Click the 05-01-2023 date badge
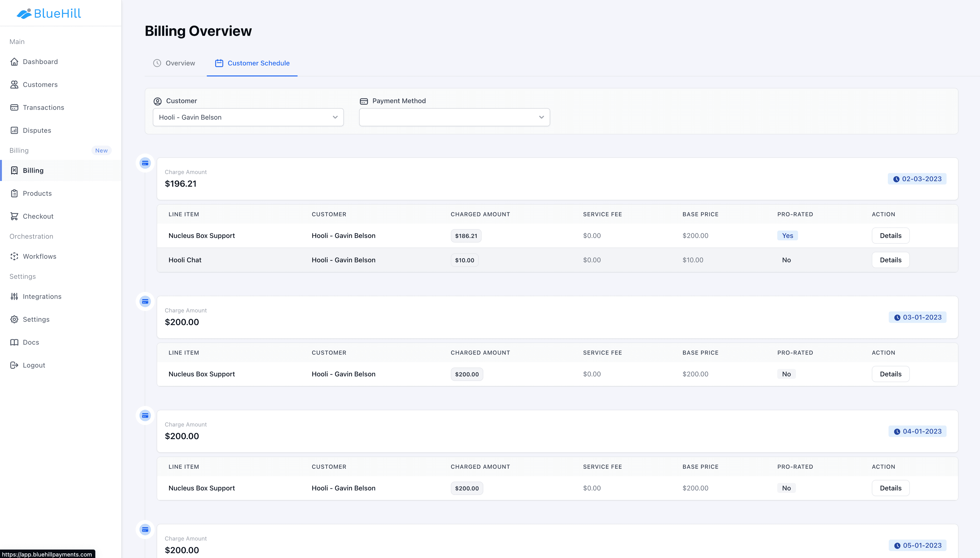Viewport: 980px width, 558px height. 917,545
